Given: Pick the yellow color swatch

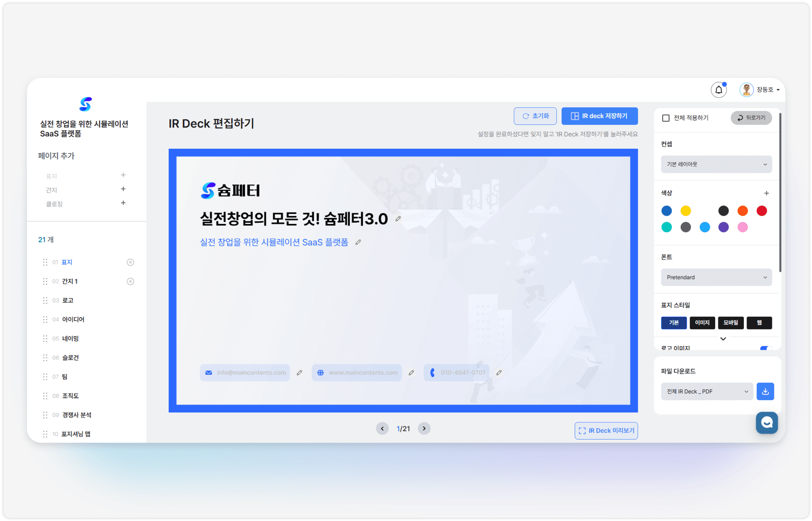Looking at the screenshot, I should [685, 211].
